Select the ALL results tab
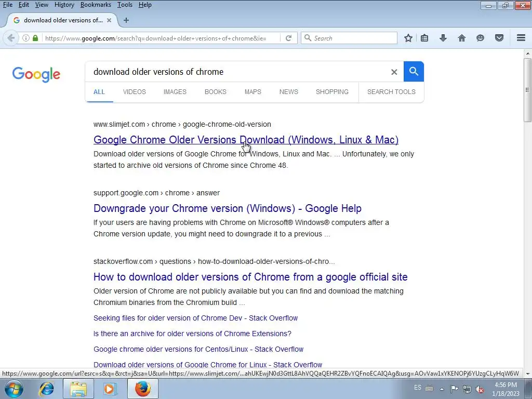 click(x=99, y=92)
